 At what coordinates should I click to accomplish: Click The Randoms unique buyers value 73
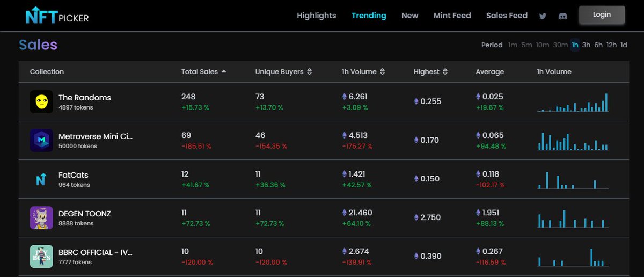coord(260,97)
